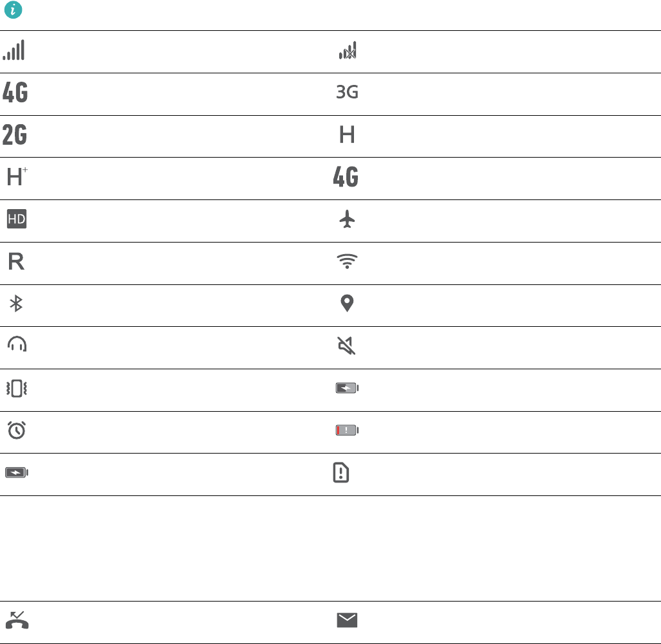Click the Bluetooth icon

click(x=16, y=304)
